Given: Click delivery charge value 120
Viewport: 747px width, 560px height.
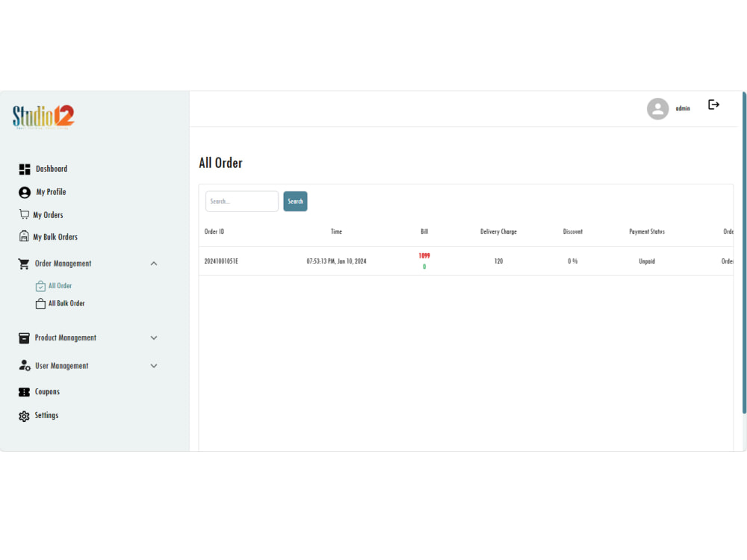Looking at the screenshot, I should coord(498,261).
